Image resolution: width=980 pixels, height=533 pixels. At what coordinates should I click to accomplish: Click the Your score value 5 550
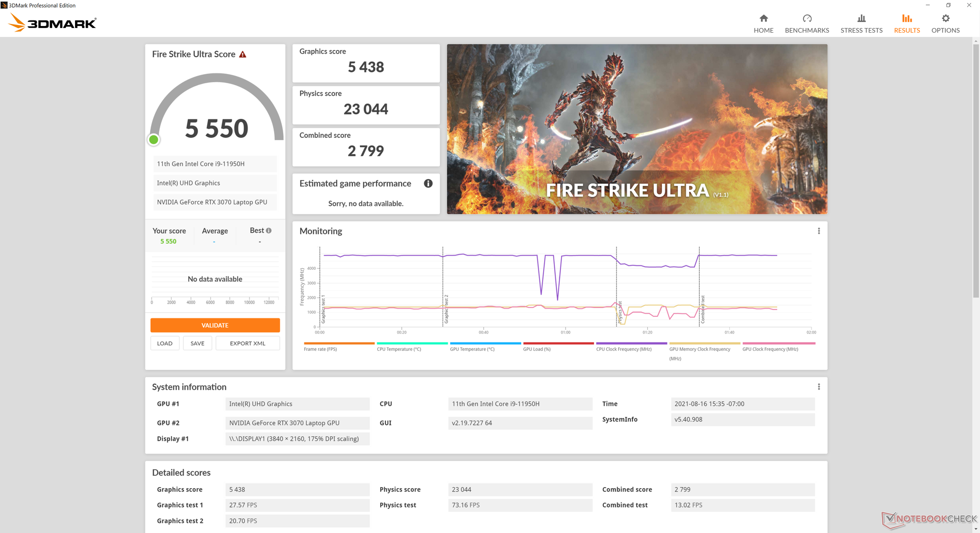[x=168, y=241]
